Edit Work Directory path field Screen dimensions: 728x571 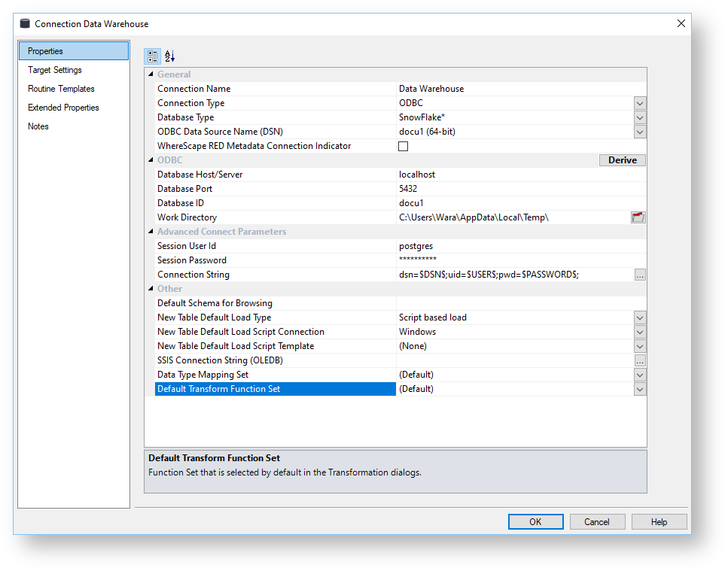coord(513,217)
